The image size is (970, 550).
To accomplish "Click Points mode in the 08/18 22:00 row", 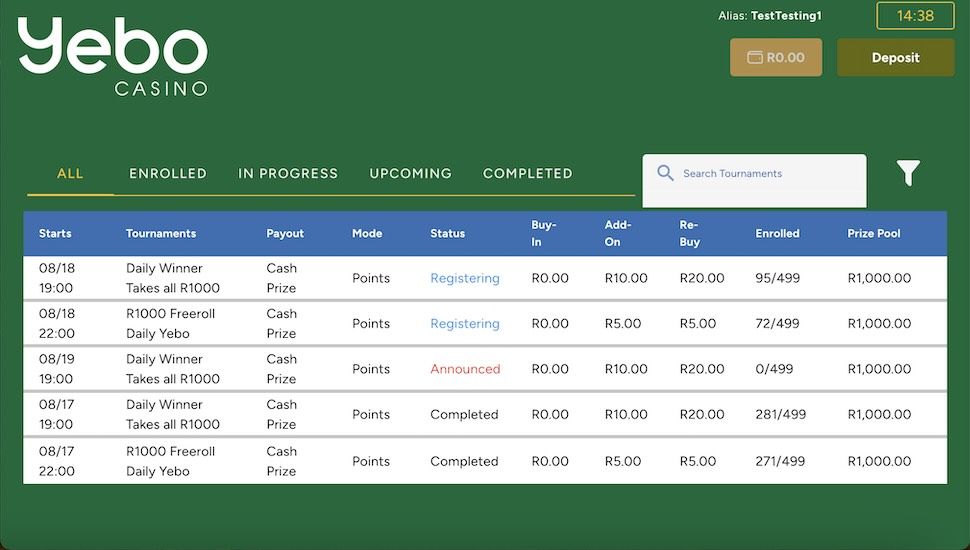I will point(371,324).
